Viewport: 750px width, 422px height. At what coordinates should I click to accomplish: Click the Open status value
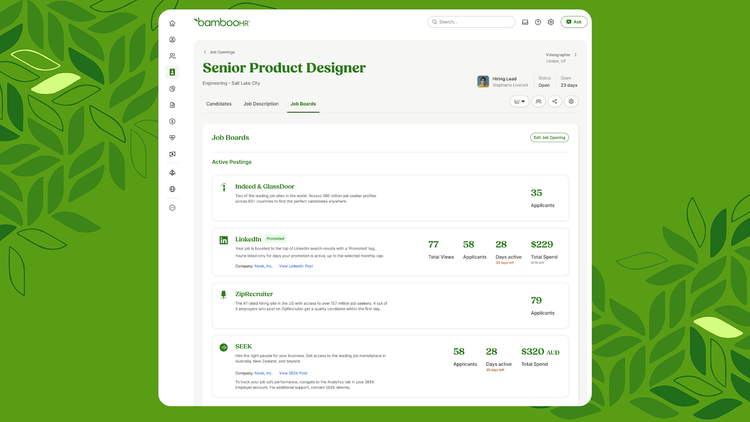coord(544,85)
